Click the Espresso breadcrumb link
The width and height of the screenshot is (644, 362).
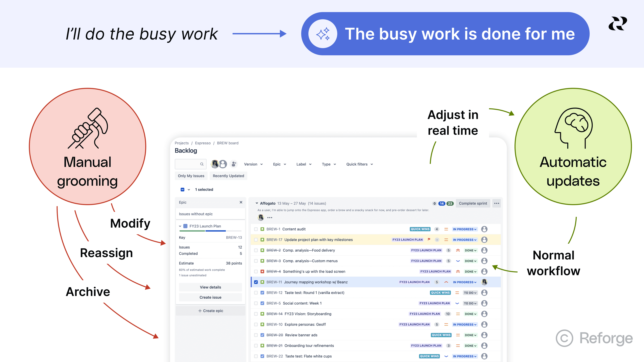coord(203,143)
